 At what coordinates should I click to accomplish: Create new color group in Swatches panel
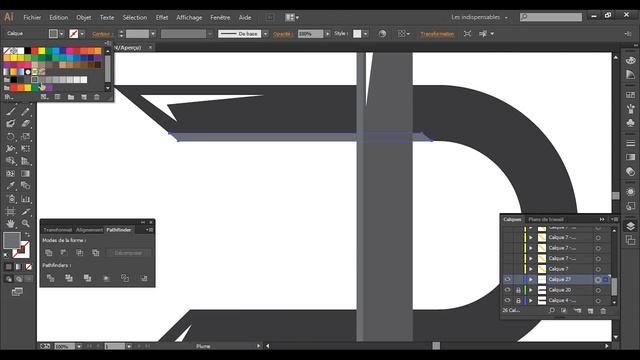(71, 97)
